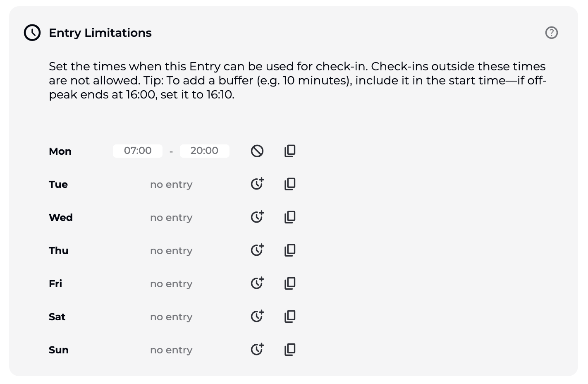Copy Tuesday's schedule icon

point(290,184)
